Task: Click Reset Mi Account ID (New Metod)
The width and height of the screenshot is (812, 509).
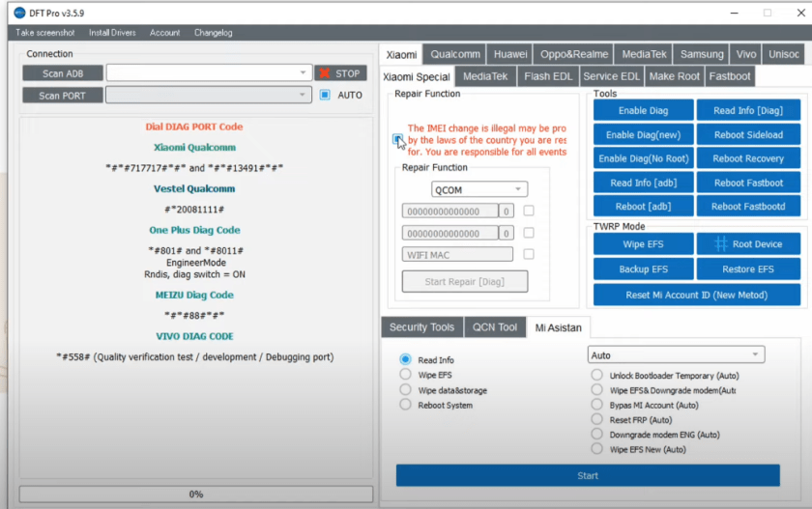Action: [x=697, y=295]
